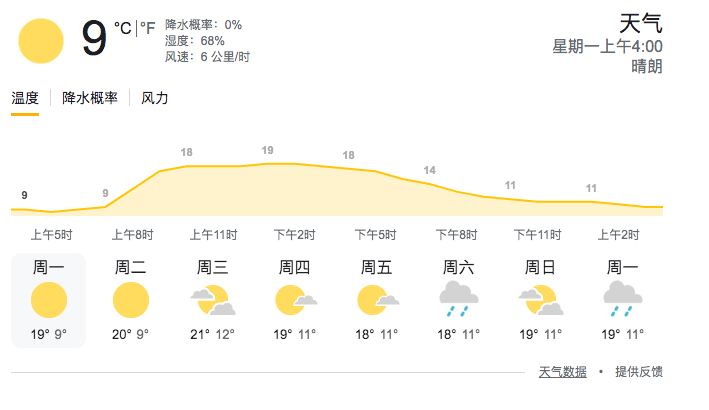Click the large sunny current-weather icon
Viewport: 709px width, 410px height.
point(41,41)
